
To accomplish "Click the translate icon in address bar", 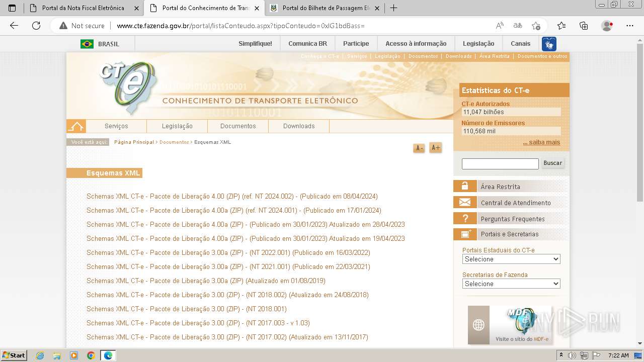I will pyautogui.click(x=518, y=26).
